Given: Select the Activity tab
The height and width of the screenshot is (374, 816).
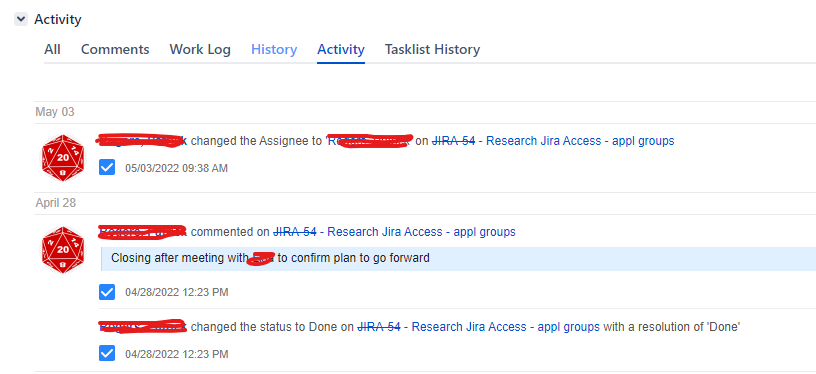Looking at the screenshot, I should click(341, 49).
